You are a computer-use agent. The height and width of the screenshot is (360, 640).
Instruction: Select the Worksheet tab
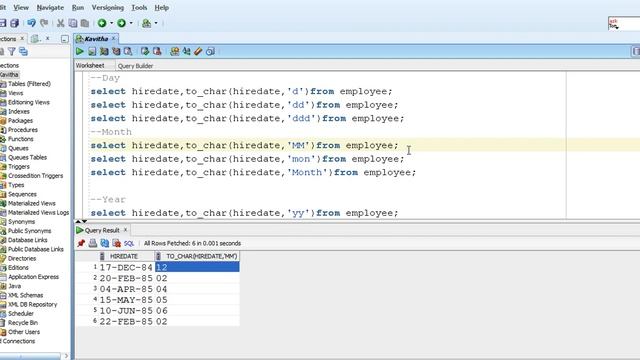pos(90,65)
